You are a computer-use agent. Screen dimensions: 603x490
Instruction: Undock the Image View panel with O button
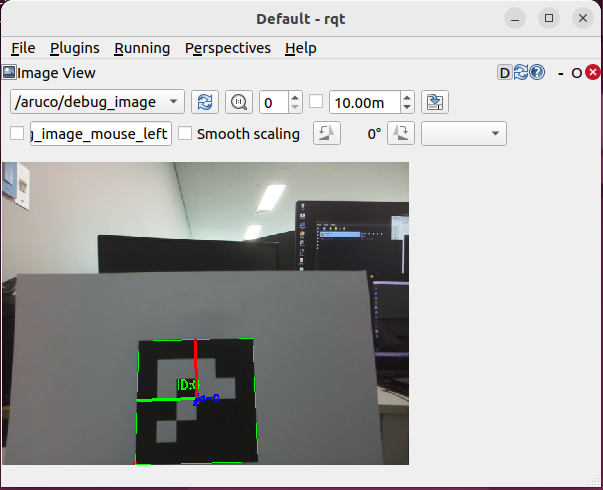[576, 73]
